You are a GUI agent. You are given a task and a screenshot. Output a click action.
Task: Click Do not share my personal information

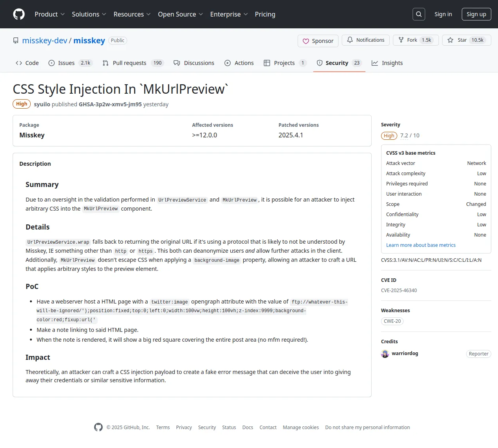coord(368,427)
